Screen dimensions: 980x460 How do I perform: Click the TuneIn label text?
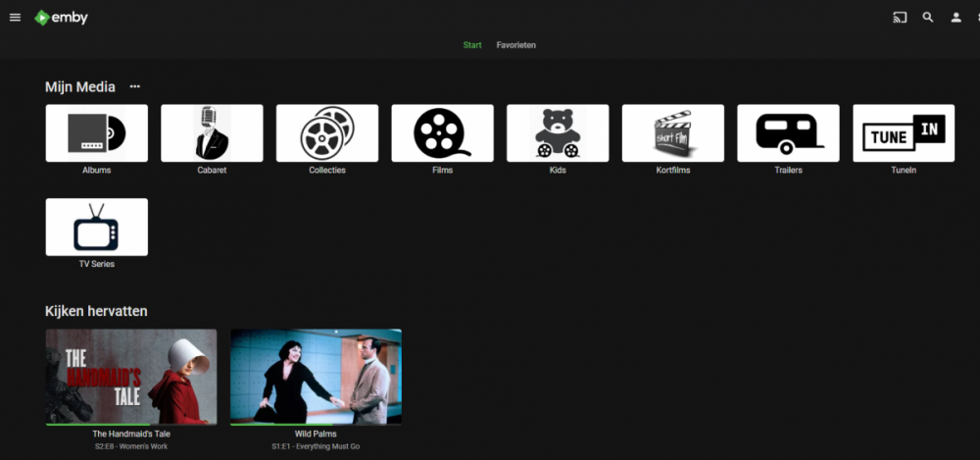[x=904, y=171]
